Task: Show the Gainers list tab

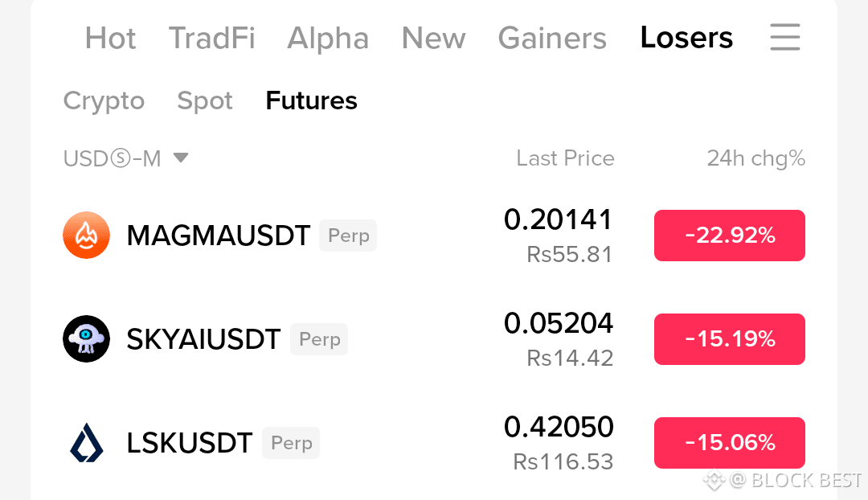Action: click(552, 39)
